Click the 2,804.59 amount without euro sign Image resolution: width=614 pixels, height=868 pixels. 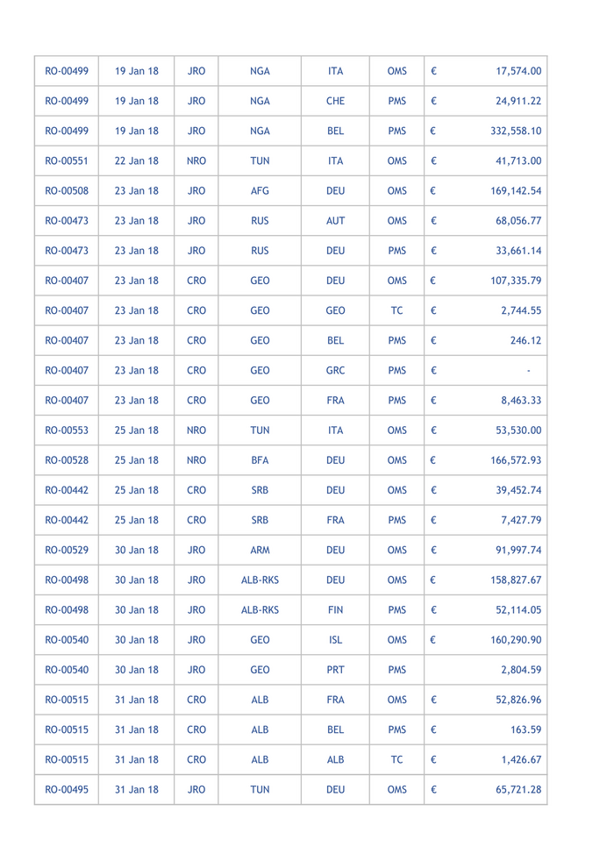click(520, 670)
